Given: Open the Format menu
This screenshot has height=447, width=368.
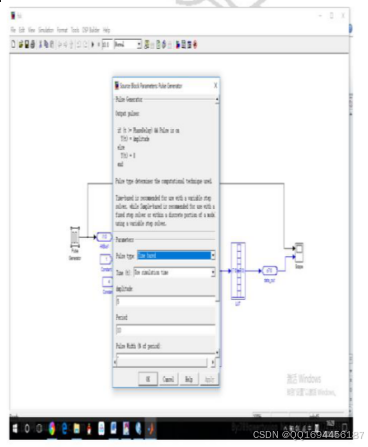Looking at the screenshot, I should (x=62, y=30).
